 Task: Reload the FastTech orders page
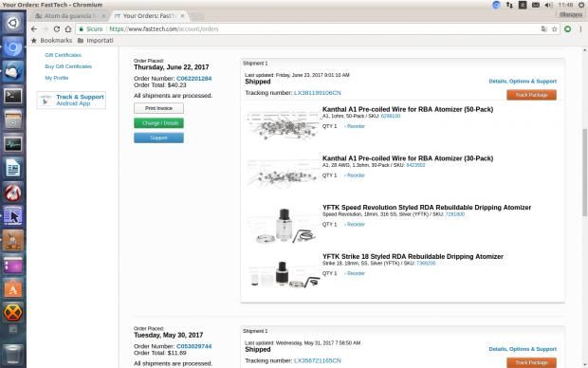coord(57,28)
